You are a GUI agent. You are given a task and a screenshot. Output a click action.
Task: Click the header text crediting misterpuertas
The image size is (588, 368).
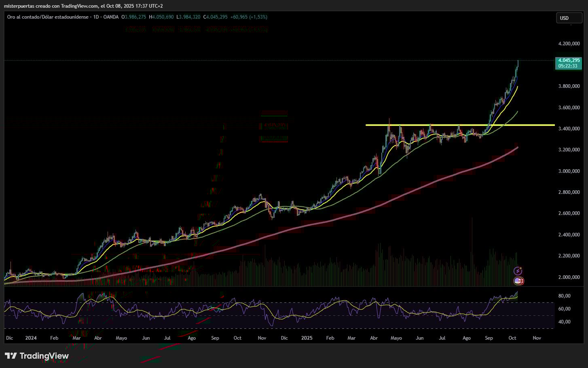pyautogui.click(x=84, y=6)
